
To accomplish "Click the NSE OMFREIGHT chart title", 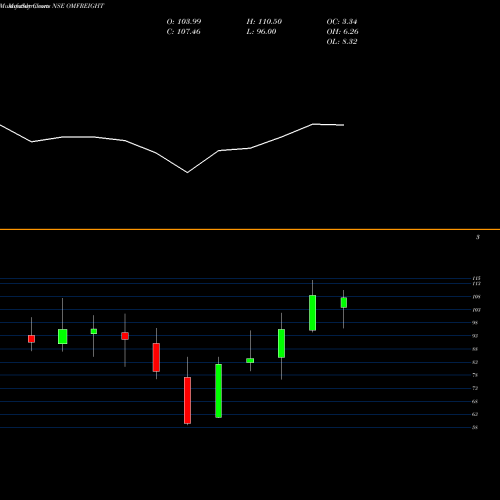I will click(52, 6).
